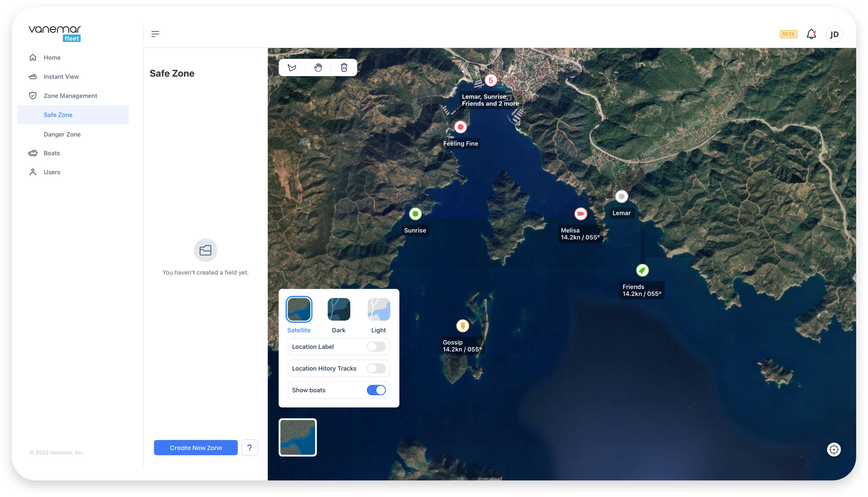Choose the Satellite map style thumbnail
868x497 pixels.
pyautogui.click(x=299, y=309)
